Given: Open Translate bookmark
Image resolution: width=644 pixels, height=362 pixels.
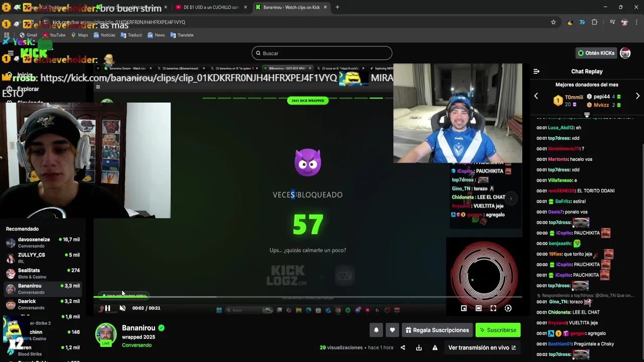Looking at the screenshot, I should click(x=182, y=35).
